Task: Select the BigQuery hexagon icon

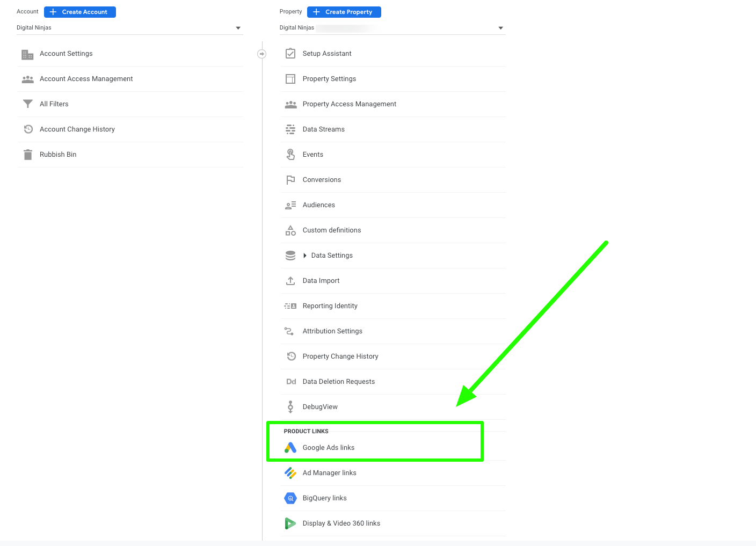Action: [x=290, y=498]
